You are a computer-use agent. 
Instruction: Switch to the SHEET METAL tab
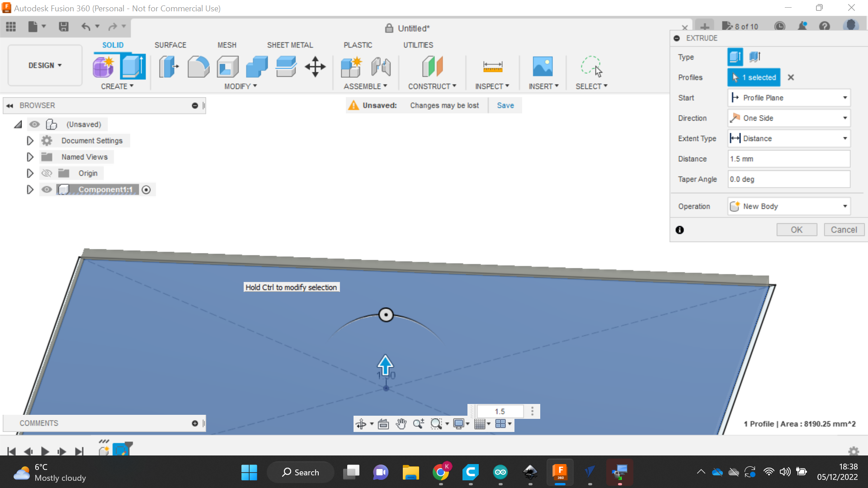[x=290, y=45]
